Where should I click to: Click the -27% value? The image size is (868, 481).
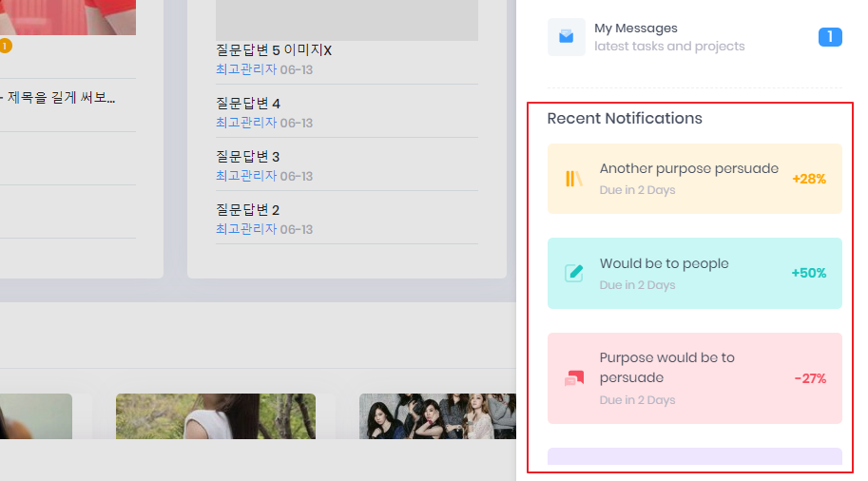pyautogui.click(x=810, y=378)
